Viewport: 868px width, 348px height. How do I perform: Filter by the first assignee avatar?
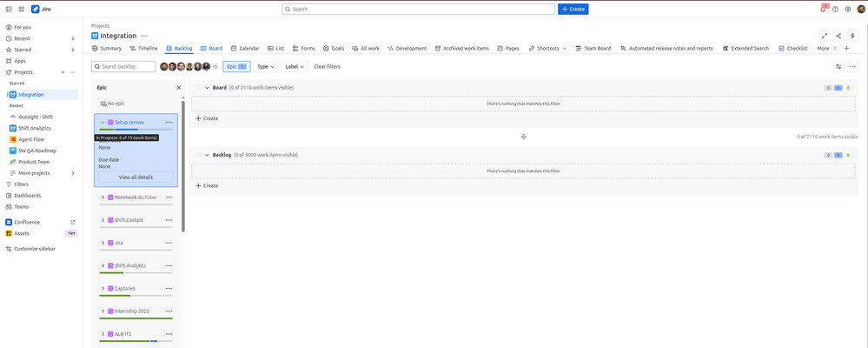[164, 66]
